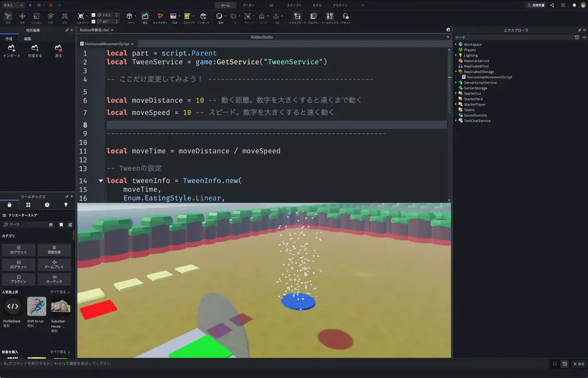
Task: Click the share icon in top bar
Action: [x=552, y=5]
